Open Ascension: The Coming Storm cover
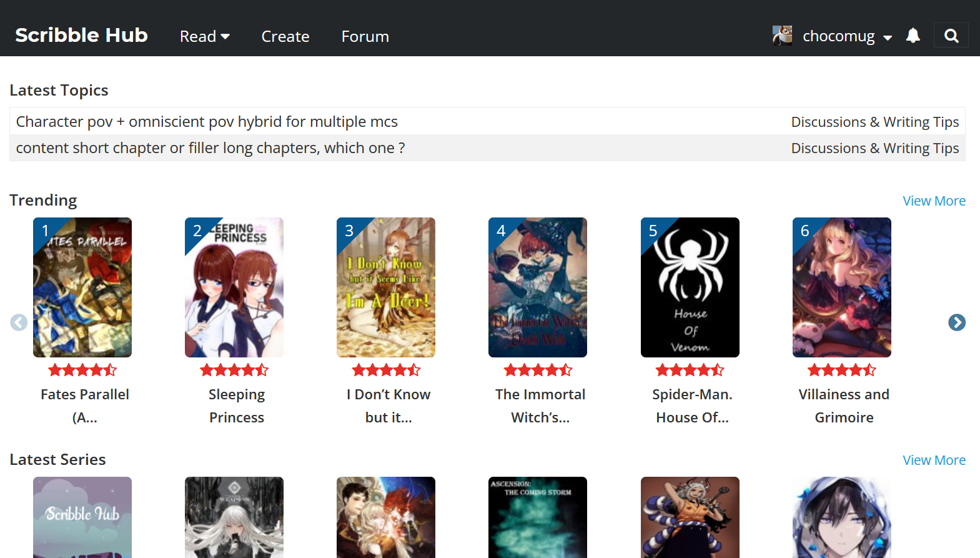 [537, 517]
